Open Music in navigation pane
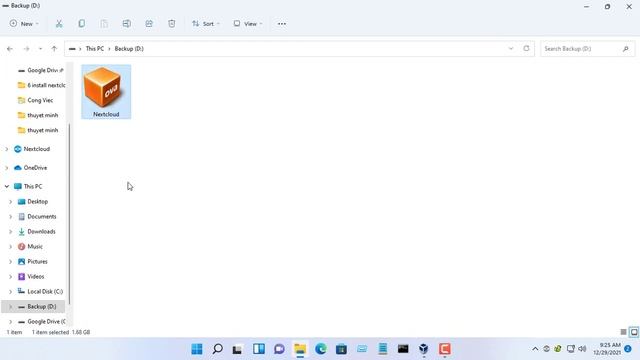The width and height of the screenshot is (640, 360). [30, 247]
